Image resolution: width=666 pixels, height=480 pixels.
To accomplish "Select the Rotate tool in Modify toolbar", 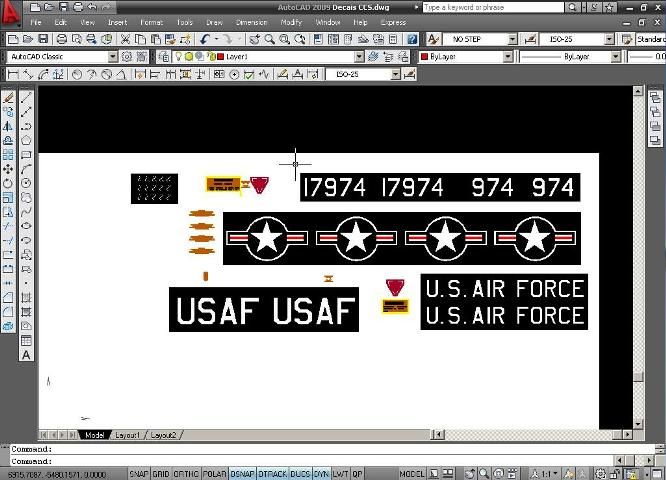I will [x=8, y=183].
